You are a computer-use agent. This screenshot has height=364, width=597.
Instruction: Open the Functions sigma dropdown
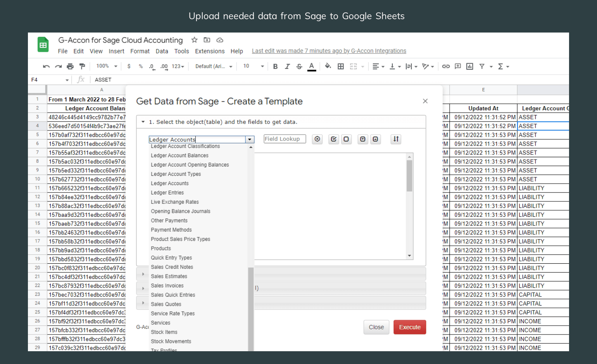pyautogui.click(x=503, y=67)
